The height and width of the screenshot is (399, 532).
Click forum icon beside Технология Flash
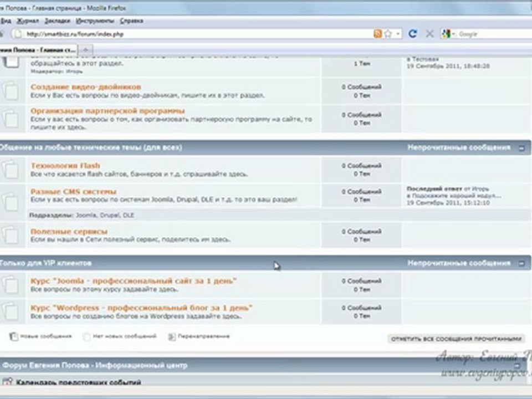pos(11,170)
